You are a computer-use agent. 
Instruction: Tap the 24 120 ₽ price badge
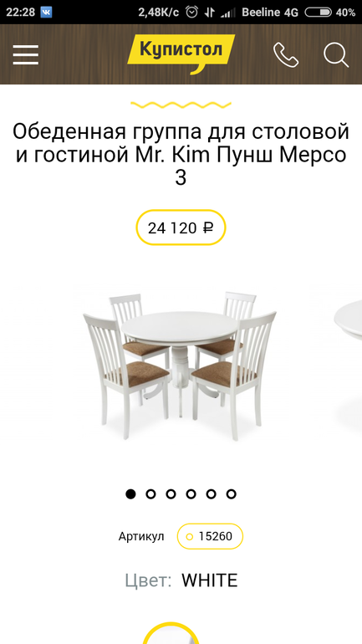[181, 227]
